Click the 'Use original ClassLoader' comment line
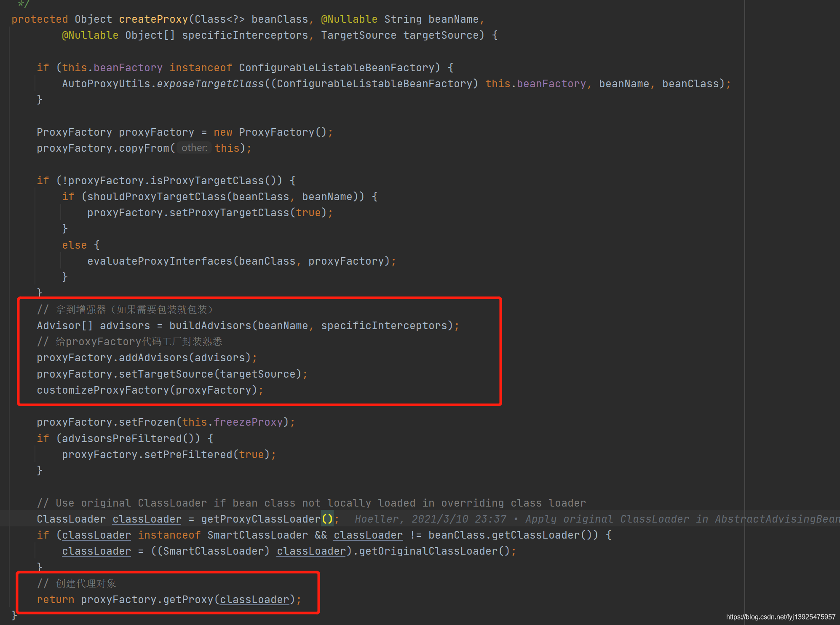The width and height of the screenshot is (840, 625). (311, 503)
